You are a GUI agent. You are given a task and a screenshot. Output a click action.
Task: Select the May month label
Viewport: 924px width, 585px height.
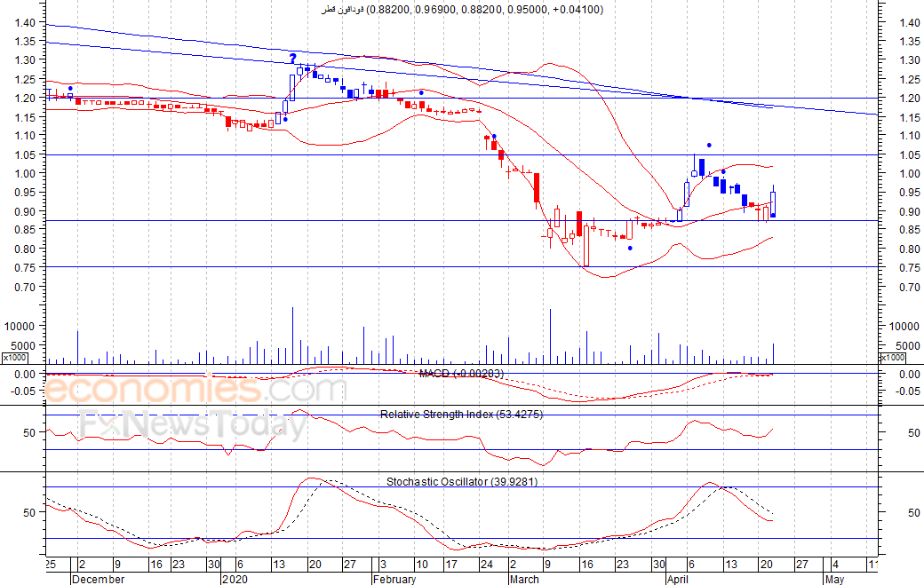coord(834,579)
